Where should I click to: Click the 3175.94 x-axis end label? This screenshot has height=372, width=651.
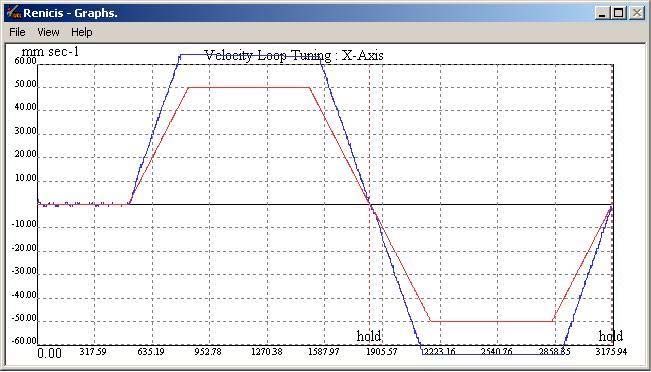tap(611, 352)
